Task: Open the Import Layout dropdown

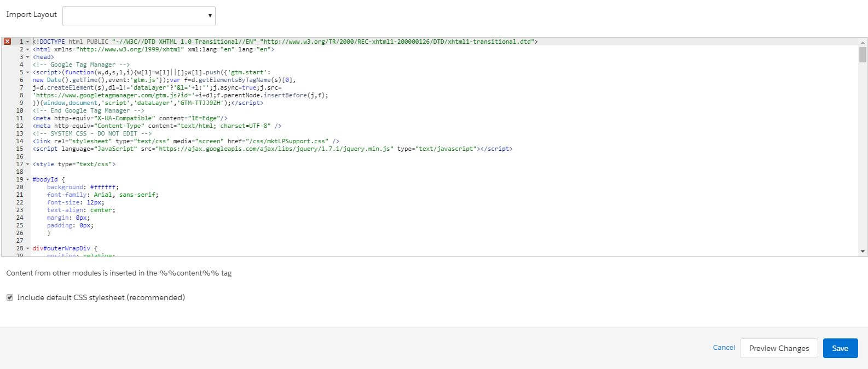Action: coord(139,16)
